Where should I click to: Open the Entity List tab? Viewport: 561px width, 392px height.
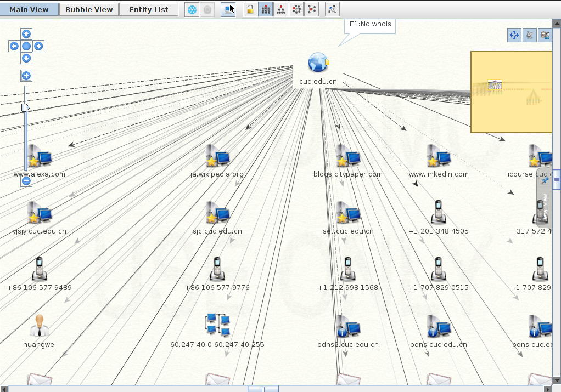coord(149,9)
